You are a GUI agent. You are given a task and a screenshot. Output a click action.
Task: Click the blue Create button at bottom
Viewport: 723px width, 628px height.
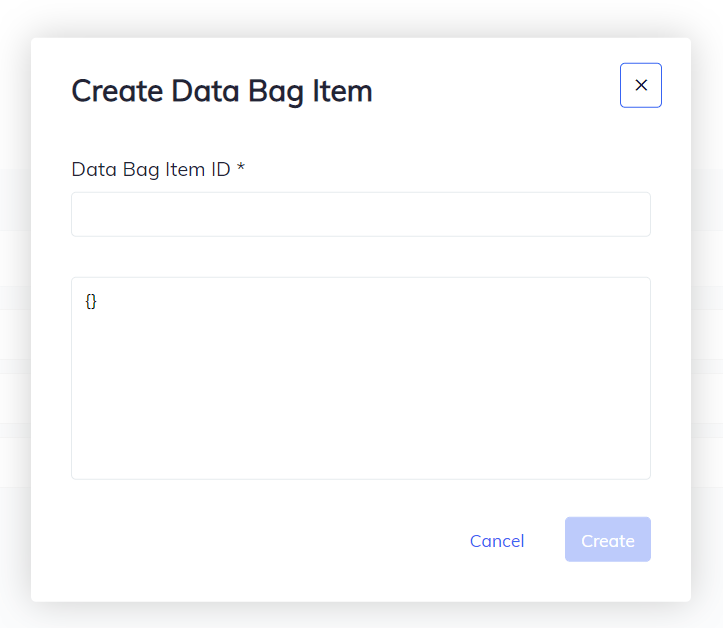point(608,540)
